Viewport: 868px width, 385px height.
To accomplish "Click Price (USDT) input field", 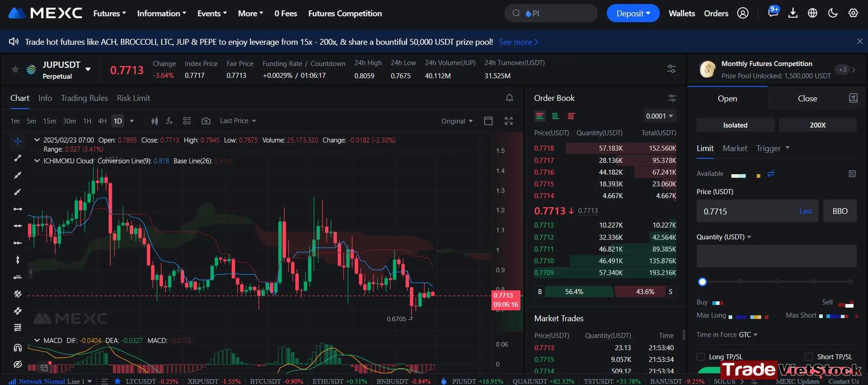I will click(757, 211).
